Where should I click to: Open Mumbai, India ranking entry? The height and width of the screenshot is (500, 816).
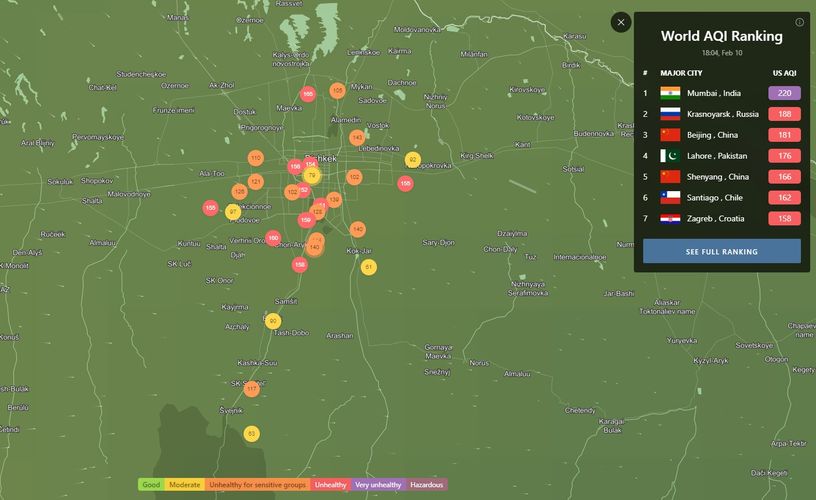tap(714, 93)
